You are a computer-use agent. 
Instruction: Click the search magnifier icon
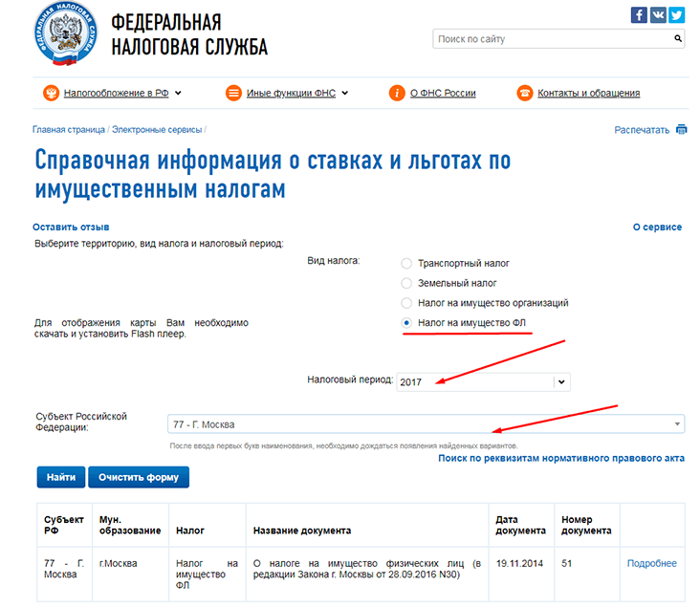[678, 39]
